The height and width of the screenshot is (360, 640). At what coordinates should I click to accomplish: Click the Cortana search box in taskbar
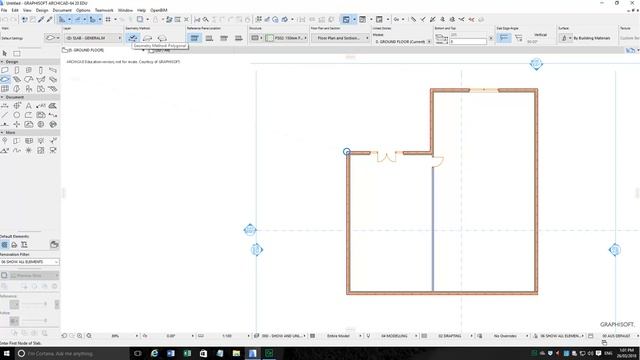(72, 353)
